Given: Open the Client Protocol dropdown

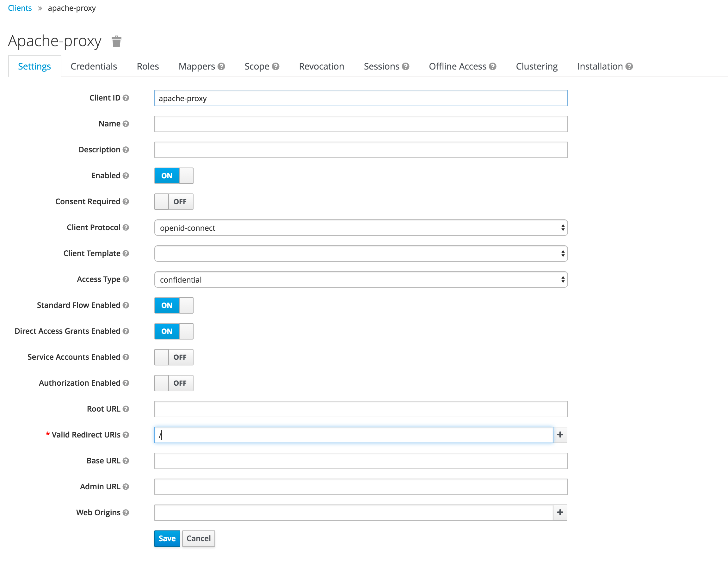Looking at the screenshot, I should [361, 228].
